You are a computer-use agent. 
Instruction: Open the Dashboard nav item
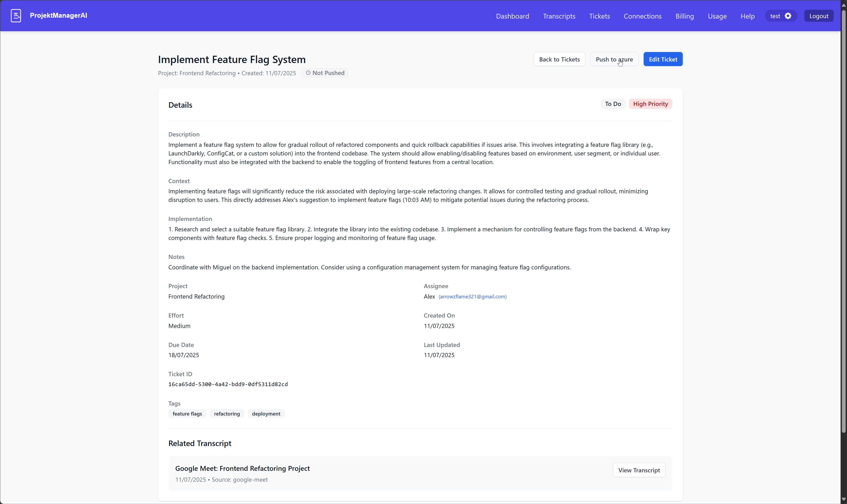click(x=512, y=16)
